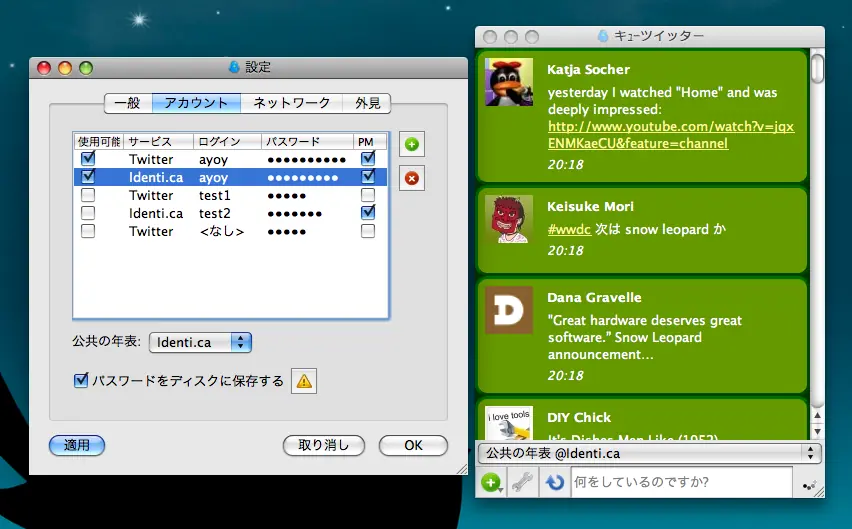Click the 設定 window resize corner grip
This screenshot has height=529, width=852.
point(462,469)
